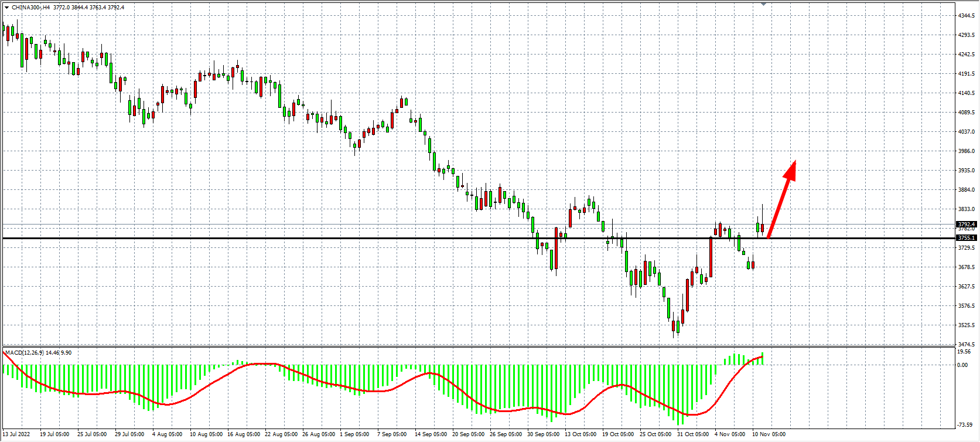This screenshot has width=980, height=442.
Task: Click the 0.00 level on MACD scale
Action: coord(962,365)
